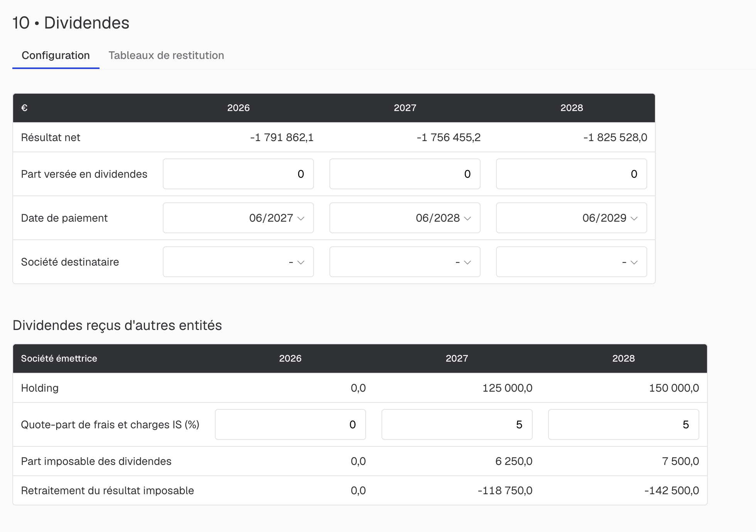
Task: Switch to the Configuration tab
Action: 56,56
